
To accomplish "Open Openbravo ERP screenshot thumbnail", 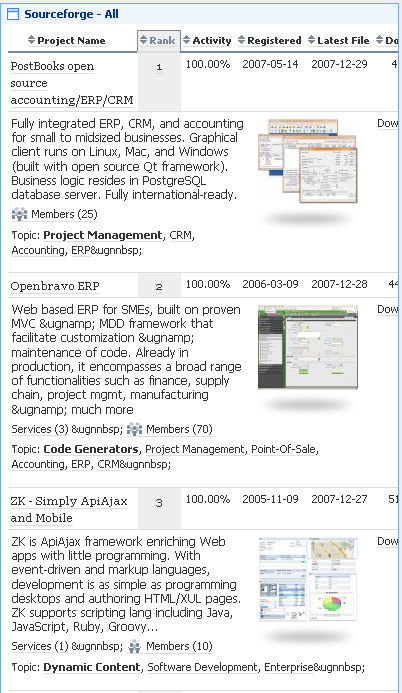I will [x=308, y=347].
